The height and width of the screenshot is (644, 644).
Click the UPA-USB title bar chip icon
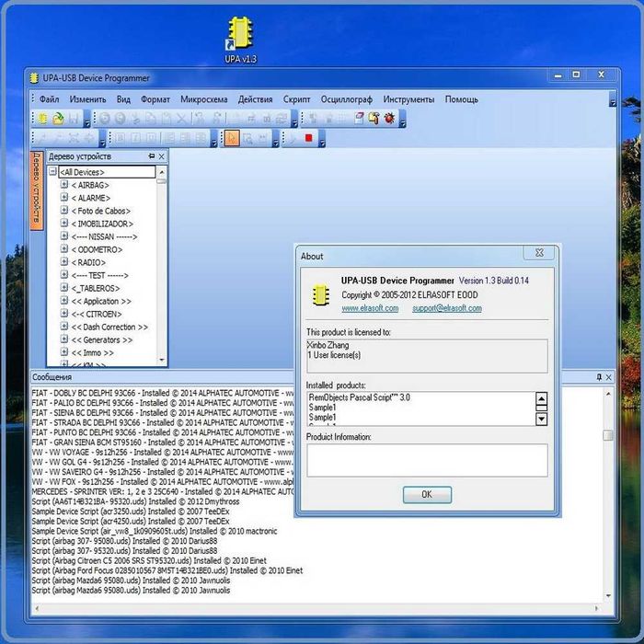(35, 77)
